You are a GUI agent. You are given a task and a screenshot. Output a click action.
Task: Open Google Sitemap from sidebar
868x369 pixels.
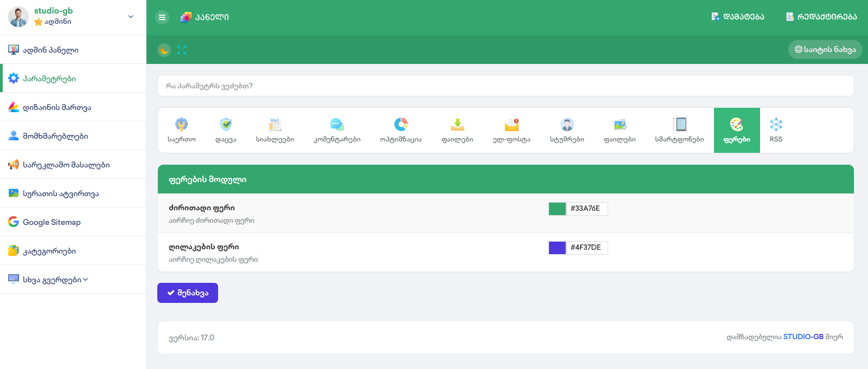tap(52, 222)
